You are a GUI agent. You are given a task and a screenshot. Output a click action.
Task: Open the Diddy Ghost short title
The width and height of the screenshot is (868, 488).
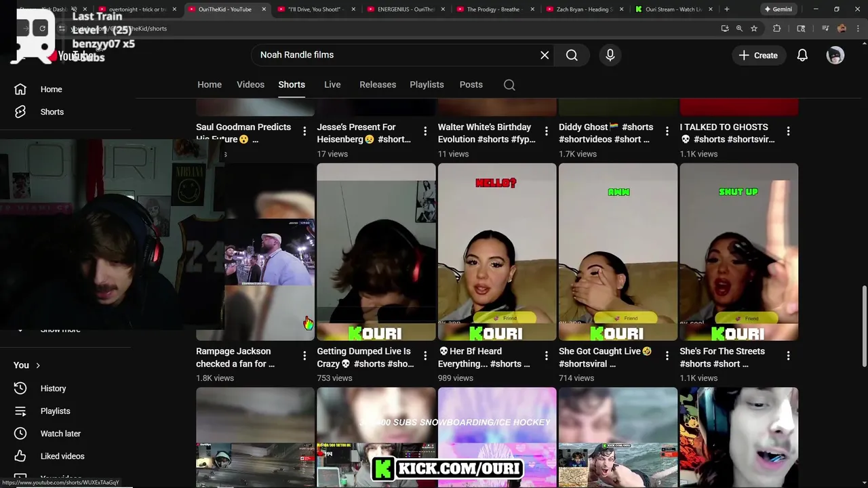click(x=606, y=133)
